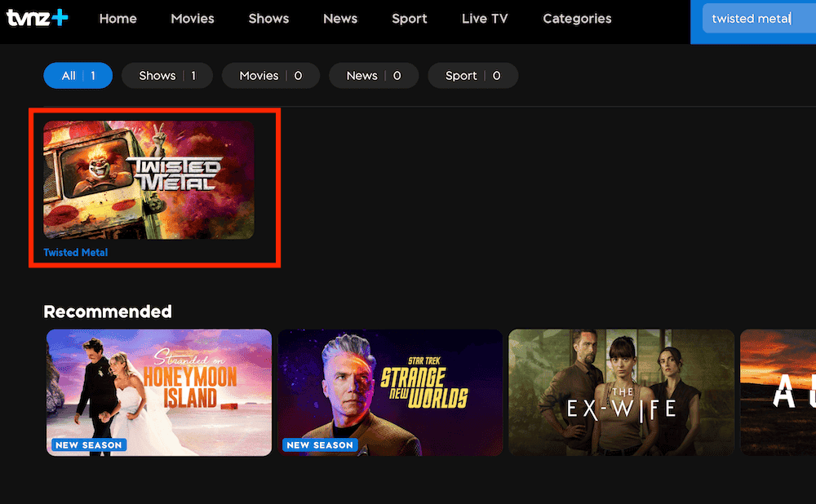Screen dimensions: 816x504
Task: Click the search field containing twisted metal
Action: pyautogui.click(x=759, y=19)
